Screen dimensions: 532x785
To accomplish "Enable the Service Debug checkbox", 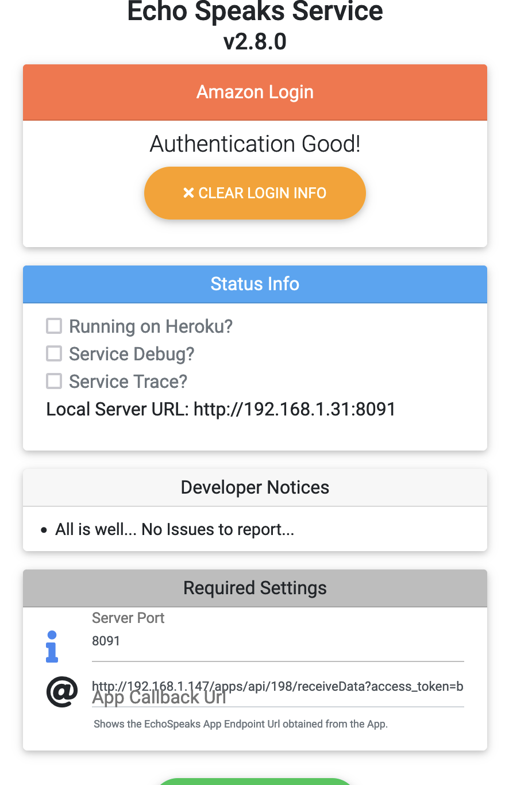I will (x=54, y=353).
